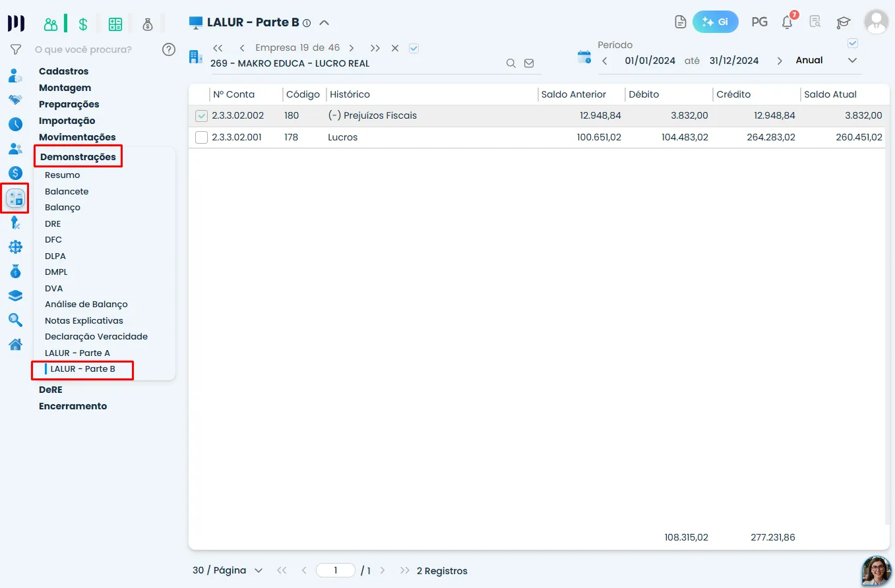Collapse the LALUR - Parte B title chevron
Viewport: 895px width, 588px height.
pyautogui.click(x=324, y=22)
